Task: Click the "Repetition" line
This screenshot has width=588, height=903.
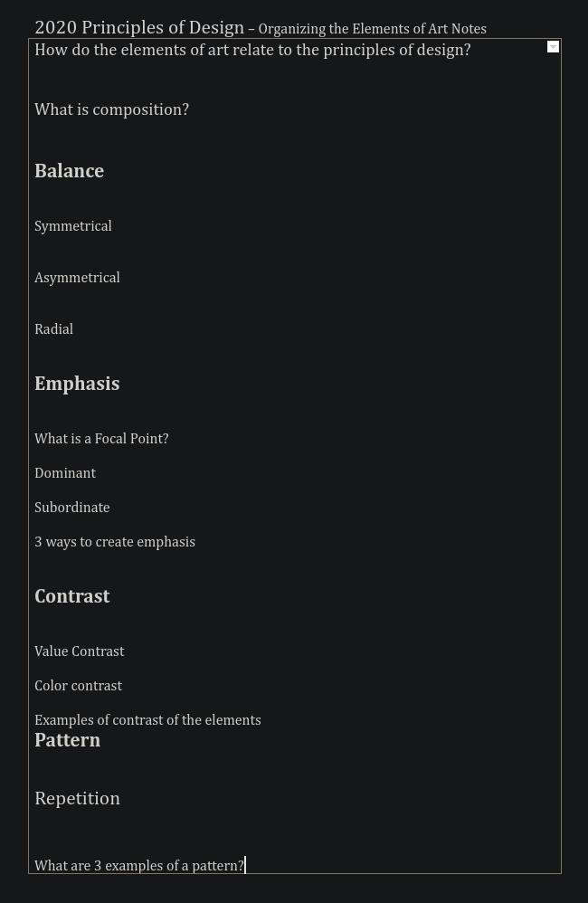Action: click(77, 798)
